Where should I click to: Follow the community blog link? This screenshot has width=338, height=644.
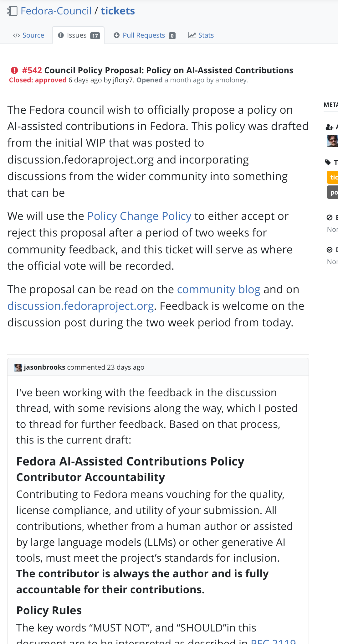(x=218, y=289)
